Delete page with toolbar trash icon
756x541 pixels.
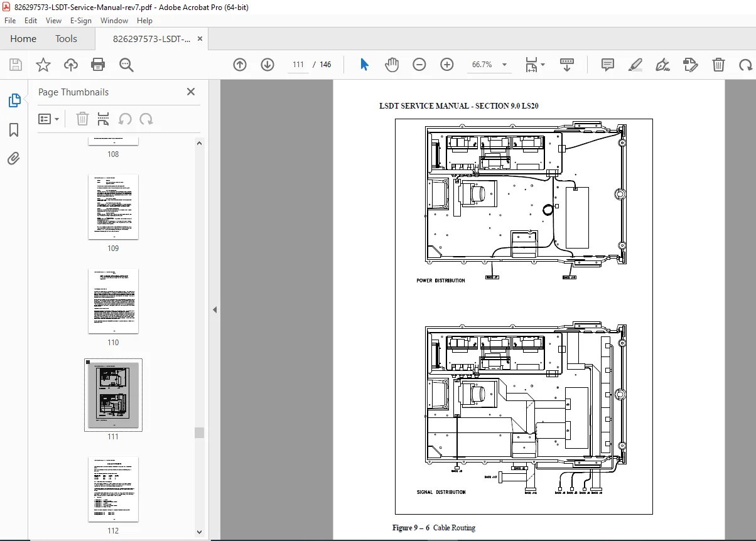click(x=718, y=65)
